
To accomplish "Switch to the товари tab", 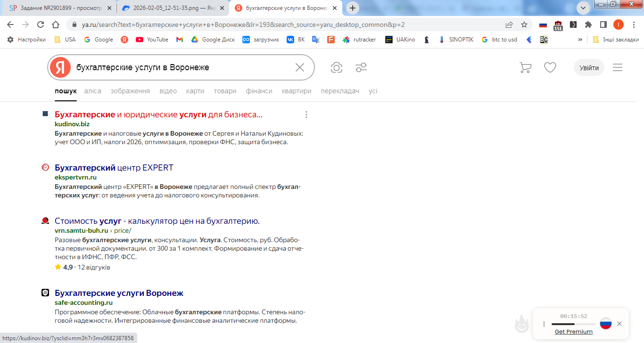I will pyautogui.click(x=225, y=91).
